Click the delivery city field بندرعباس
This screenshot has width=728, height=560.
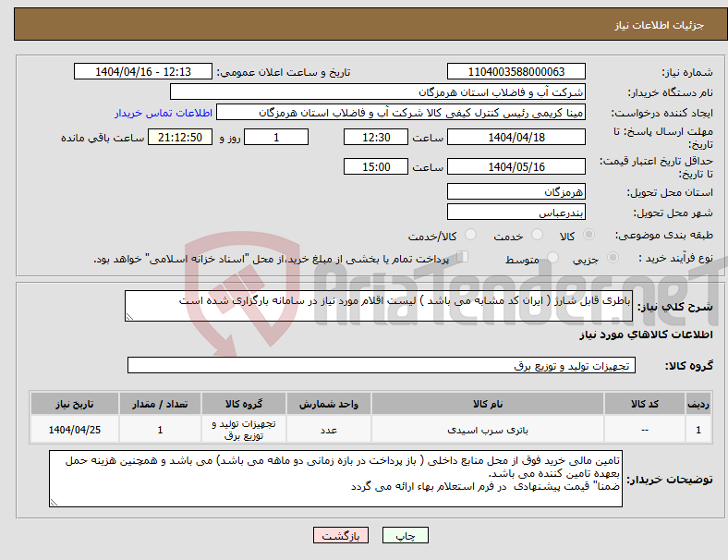(x=516, y=213)
